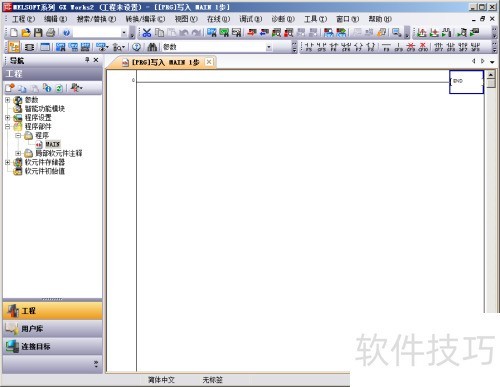Save the project with the floppy icon

click(38, 33)
